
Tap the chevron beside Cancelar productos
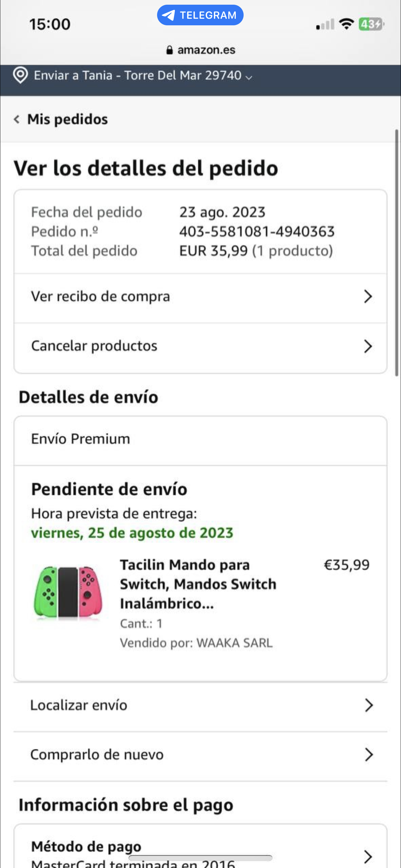(368, 346)
